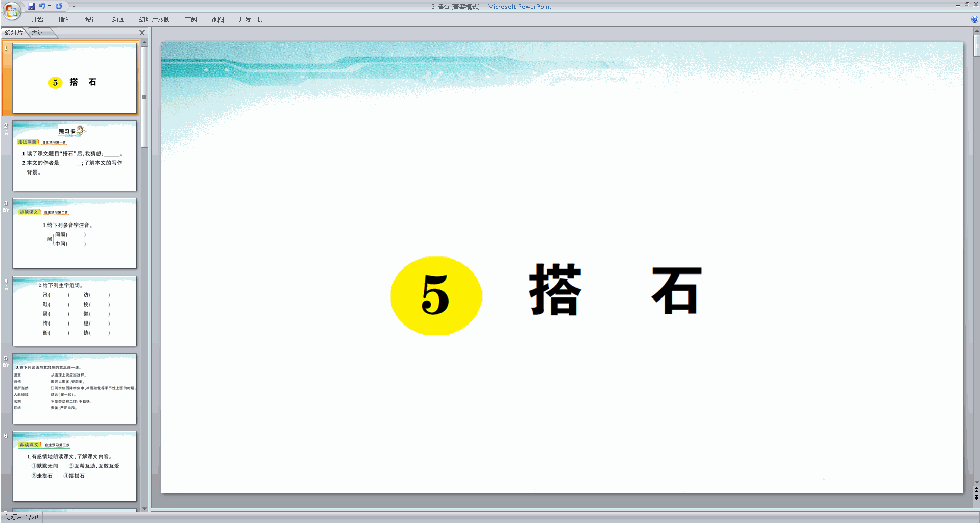Close the PowerPoint window
Viewport: 980px width, 523px height.
[976, 4]
